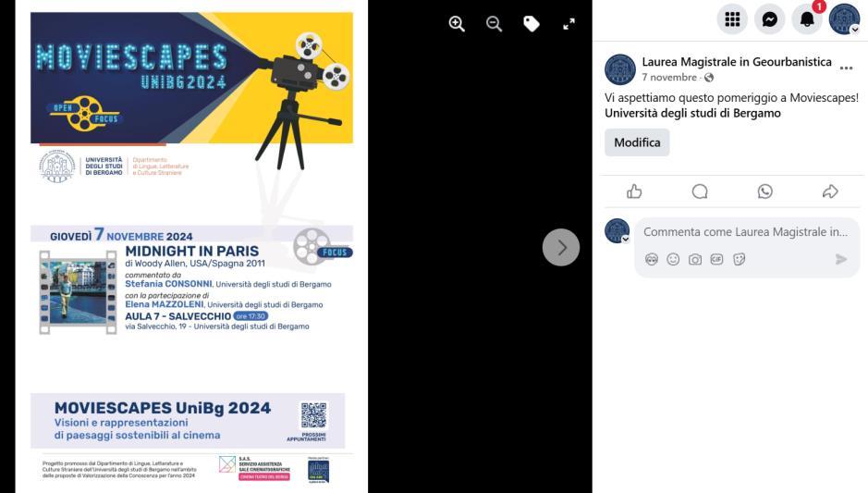The height and width of the screenshot is (493, 868).
Task: Go to the next photo
Action: coord(561,247)
